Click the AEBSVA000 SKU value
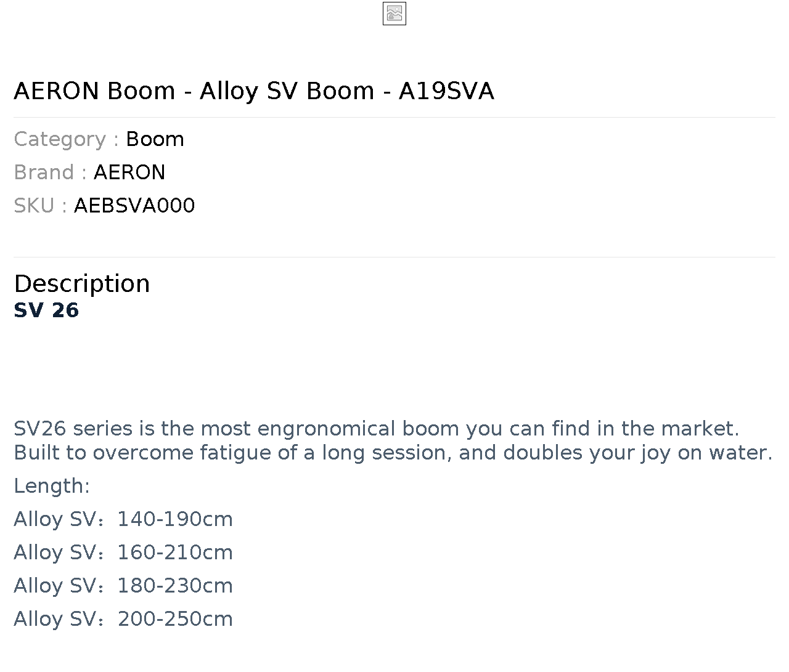This screenshot has width=789, height=672. [x=134, y=206]
